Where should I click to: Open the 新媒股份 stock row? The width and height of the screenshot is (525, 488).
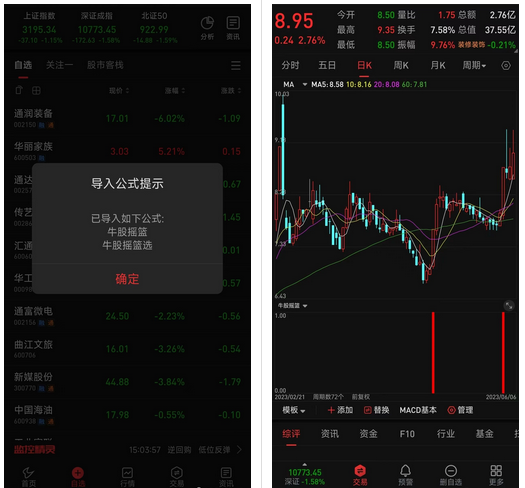coord(127,382)
